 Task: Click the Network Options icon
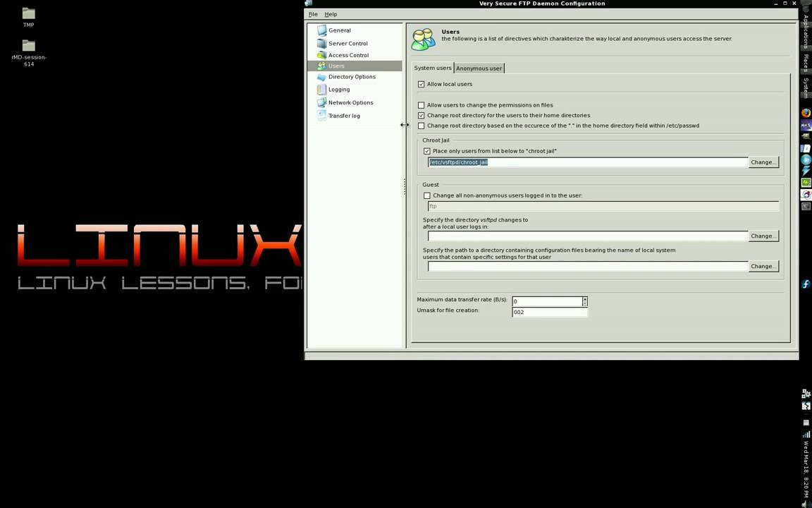tap(321, 102)
